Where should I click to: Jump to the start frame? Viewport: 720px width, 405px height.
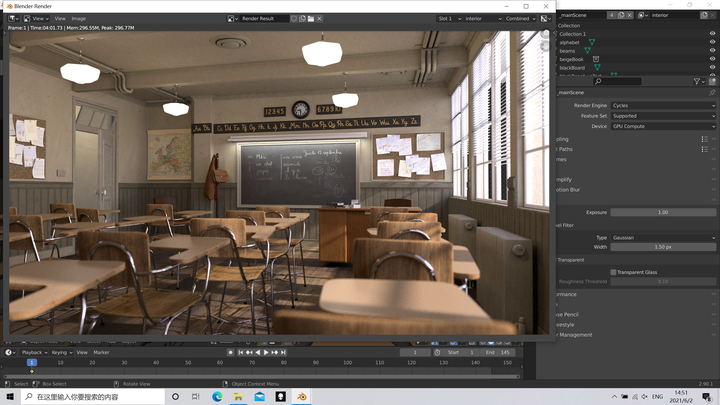tap(241, 353)
